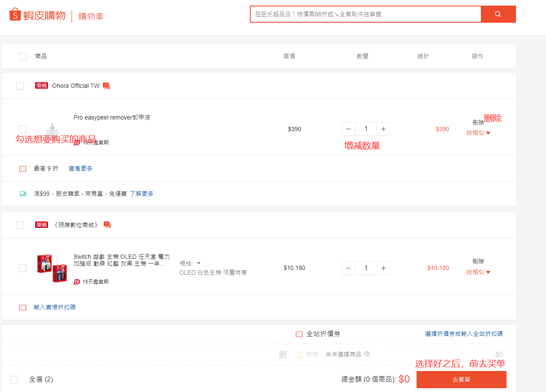Expand 找相似 for Pro easypeel remover
Image resolution: width=546 pixels, height=392 pixels.
pyautogui.click(x=478, y=133)
